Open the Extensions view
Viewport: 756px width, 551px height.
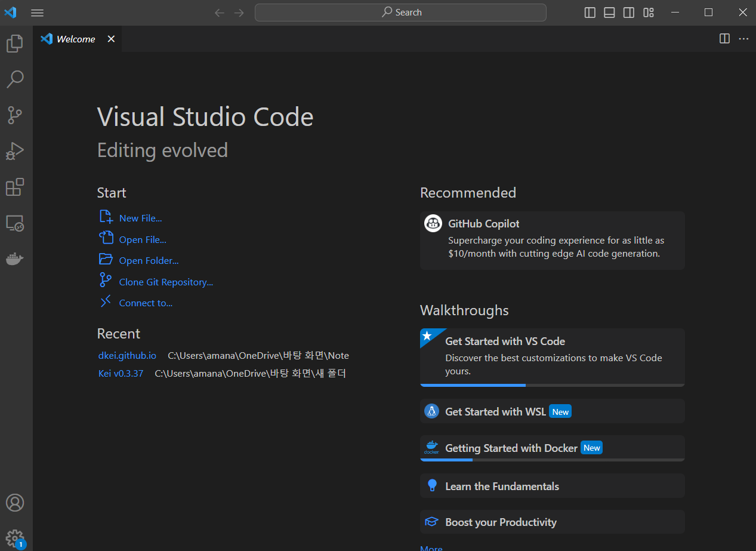click(x=15, y=187)
